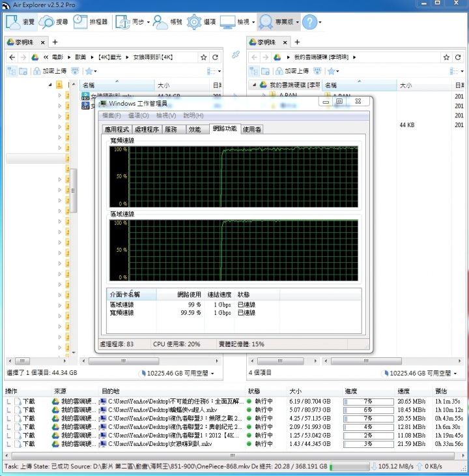
Task: Sort the task list by the 速度 column
Action: pyautogui.click(x=413, y=391)
